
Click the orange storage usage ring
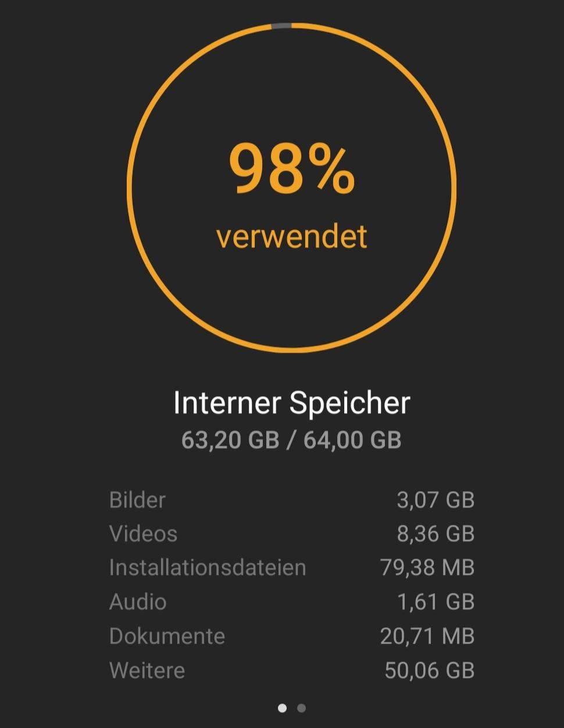point(129,186)
